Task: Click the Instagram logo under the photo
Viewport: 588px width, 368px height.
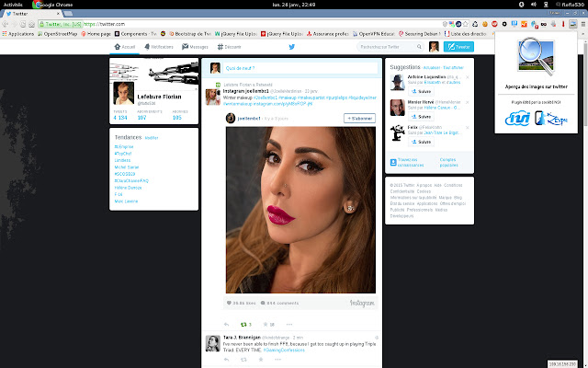Action: click(362, 303)
